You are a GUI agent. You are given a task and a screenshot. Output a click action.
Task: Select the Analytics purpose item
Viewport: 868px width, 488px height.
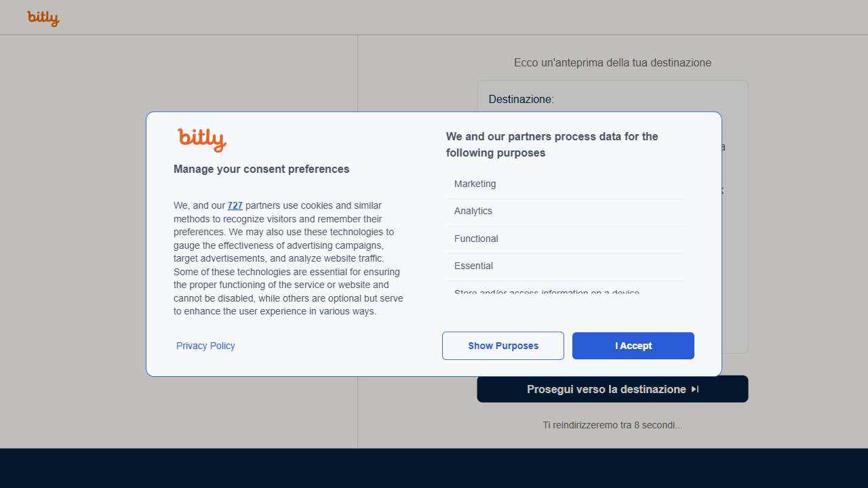[x=473, y=211]
